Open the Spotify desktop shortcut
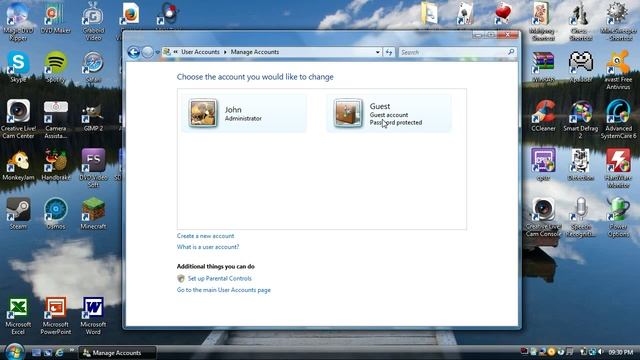640x360 pixels. point(56,67)
